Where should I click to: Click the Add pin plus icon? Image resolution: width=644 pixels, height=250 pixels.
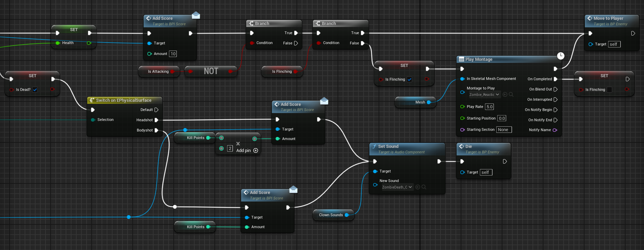point(255,151)
